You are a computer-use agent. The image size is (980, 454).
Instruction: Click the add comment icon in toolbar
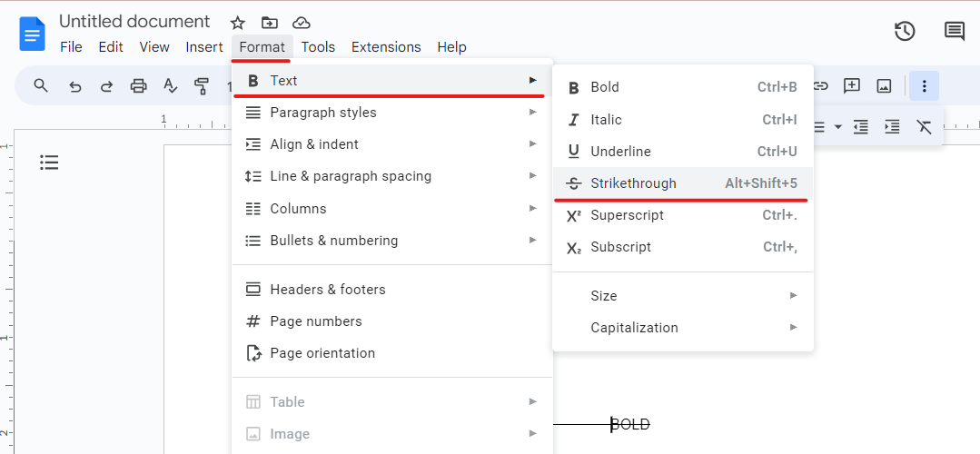(852, 86)
